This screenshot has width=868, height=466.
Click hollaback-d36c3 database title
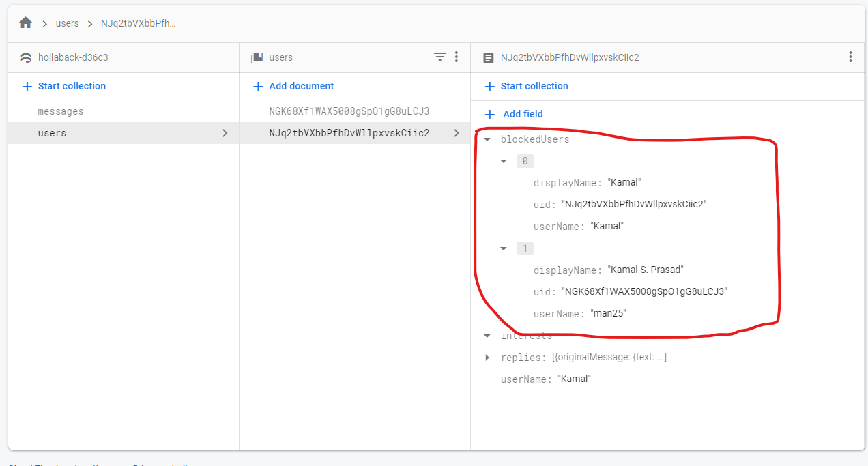tap(73, 57)
